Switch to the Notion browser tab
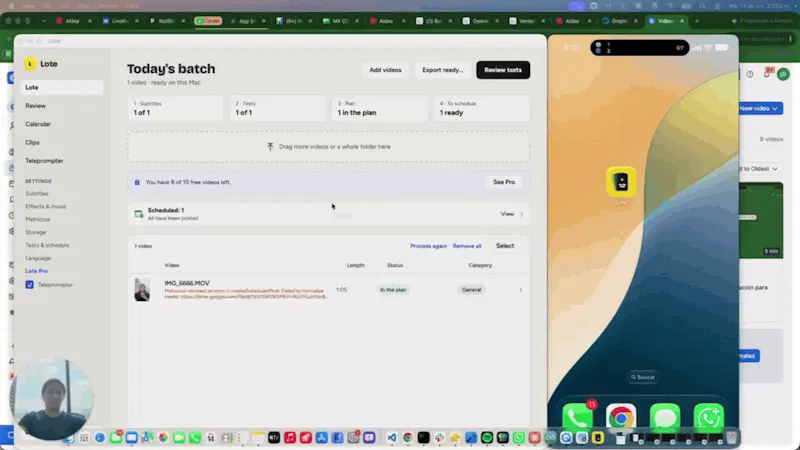Image resolution: width=800 pixels, height=450 pixels. (x=166, y=21)
